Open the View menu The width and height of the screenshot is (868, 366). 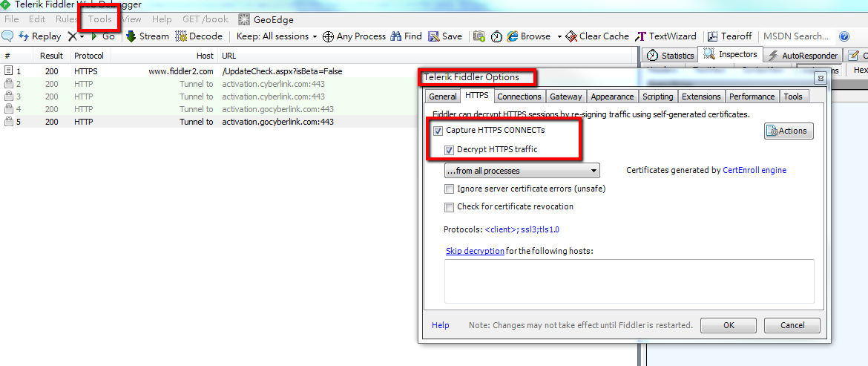(x=131, y=19)
